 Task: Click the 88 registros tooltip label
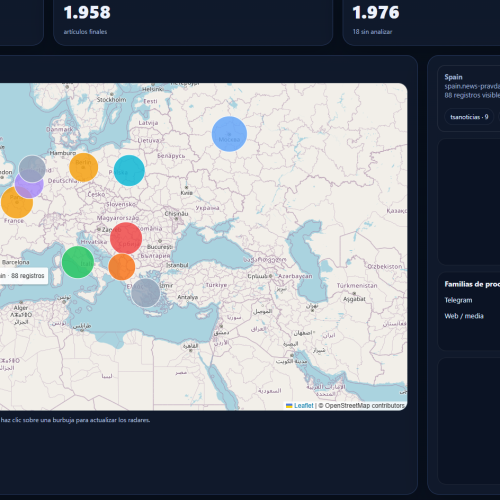click(x=23, y=276)
